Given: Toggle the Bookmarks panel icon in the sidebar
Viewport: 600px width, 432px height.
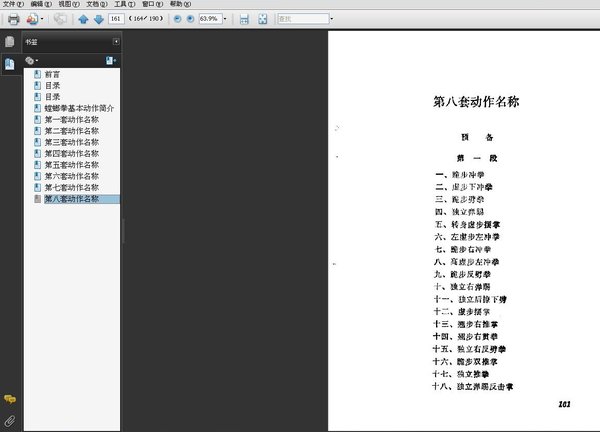Looking at the screenshot, I should pyautogui.click(x=10, y=64).
